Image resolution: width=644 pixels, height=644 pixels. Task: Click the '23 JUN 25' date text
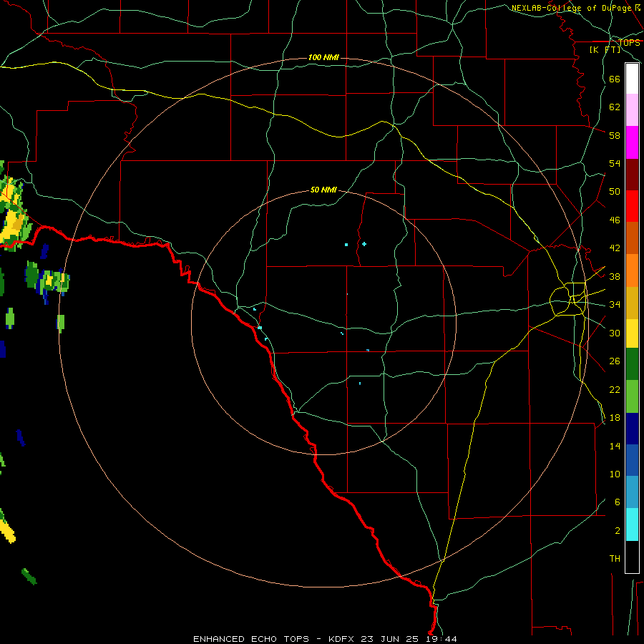(390, 639)
